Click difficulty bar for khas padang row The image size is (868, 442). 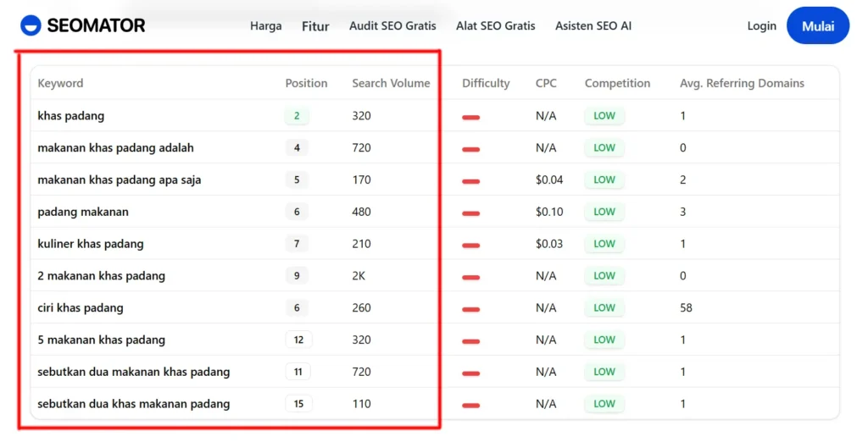click(x=470, y=118)
